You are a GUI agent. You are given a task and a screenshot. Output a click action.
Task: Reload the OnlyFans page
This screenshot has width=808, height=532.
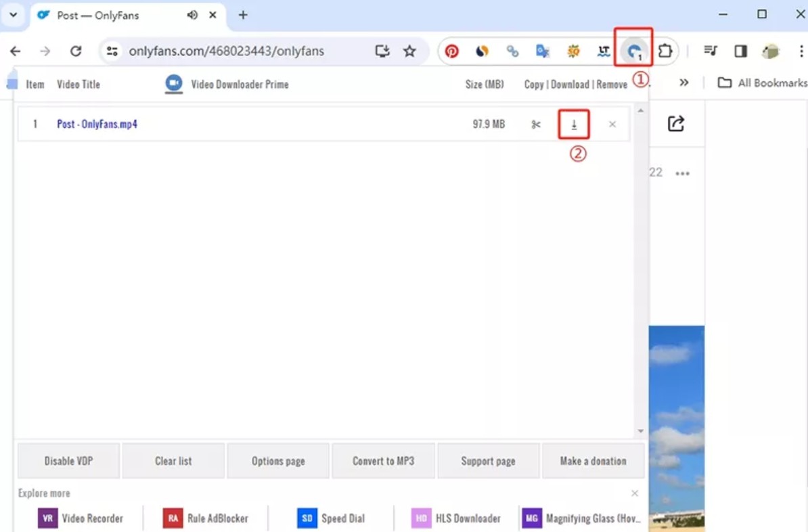[76, 51]
